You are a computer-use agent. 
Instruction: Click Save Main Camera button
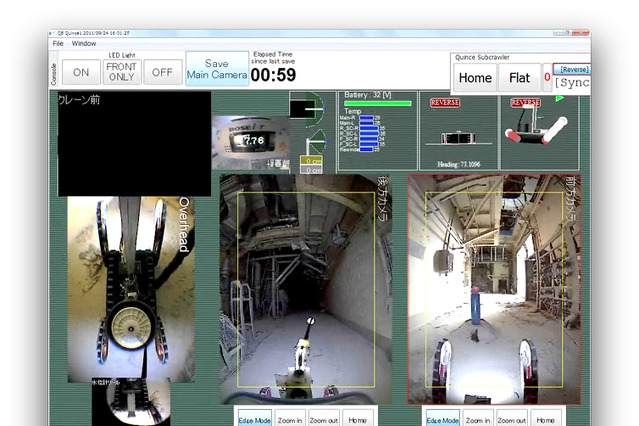(x=217, y=68)
